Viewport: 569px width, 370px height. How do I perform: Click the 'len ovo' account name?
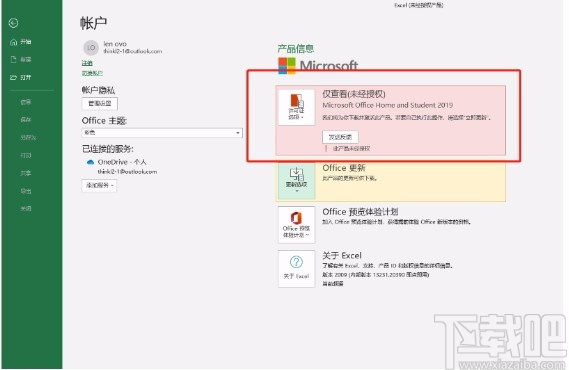[115, 44]
